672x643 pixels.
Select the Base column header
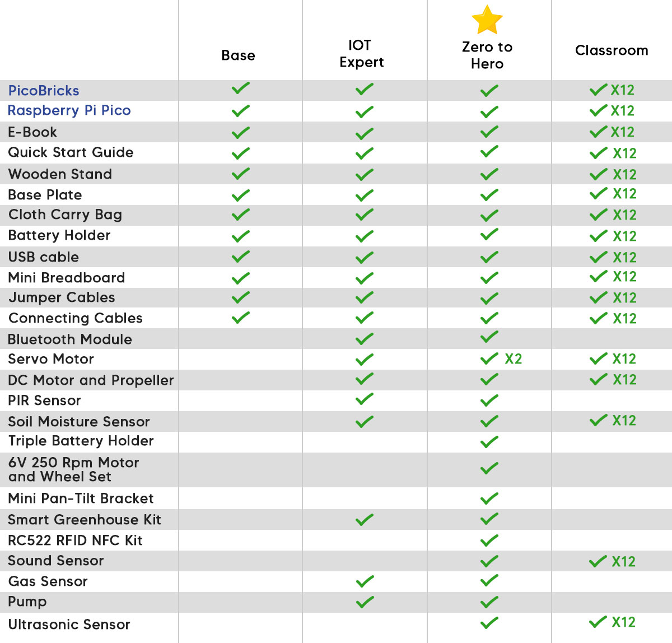pyautogui.click(x=238, y=55)
